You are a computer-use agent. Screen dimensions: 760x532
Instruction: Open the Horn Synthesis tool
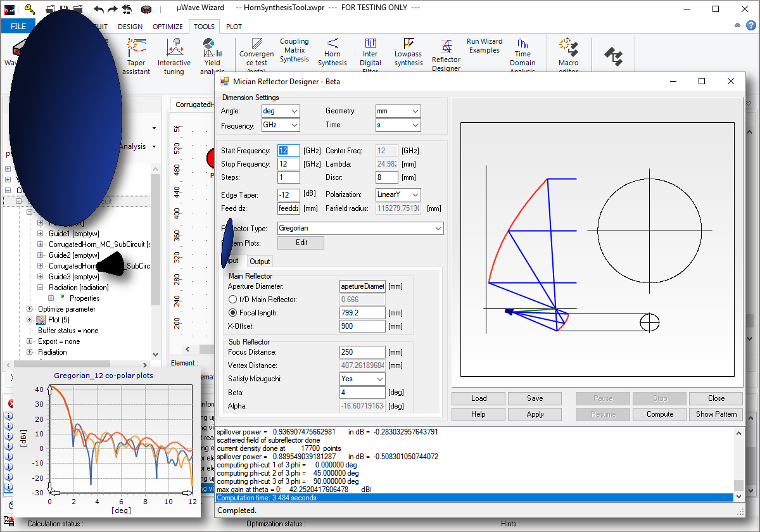click(x=332, y=52)
